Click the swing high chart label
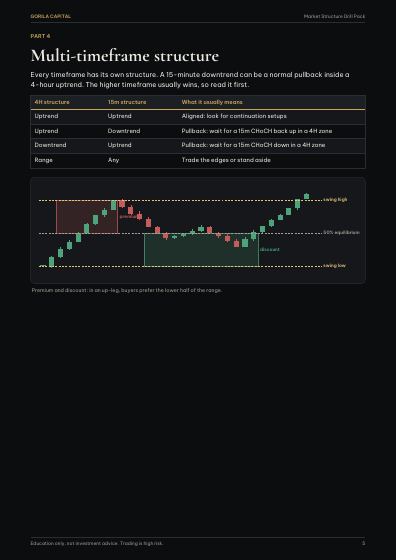The image size is (396, 560). click(335, 200)
